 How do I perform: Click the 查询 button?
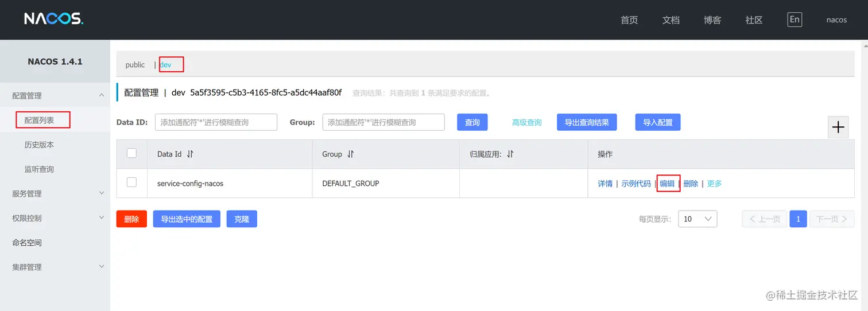472,122
